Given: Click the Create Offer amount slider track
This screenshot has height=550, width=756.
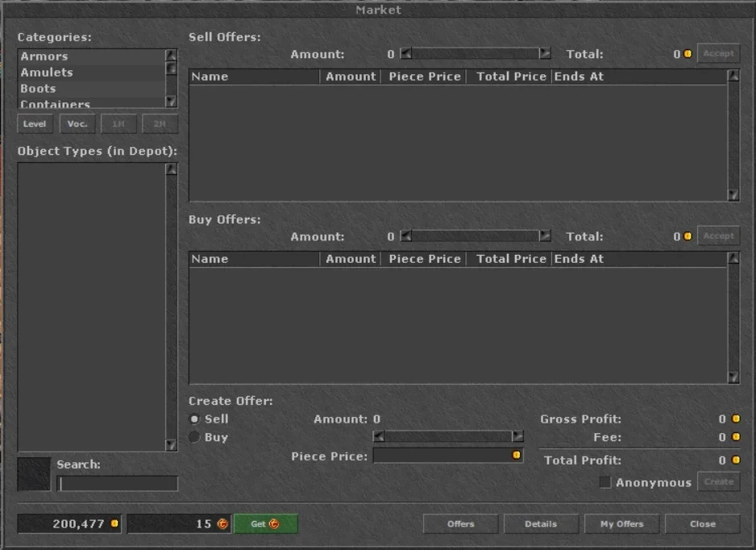Looking at the screenshot, I should click(x=448, y=436).
